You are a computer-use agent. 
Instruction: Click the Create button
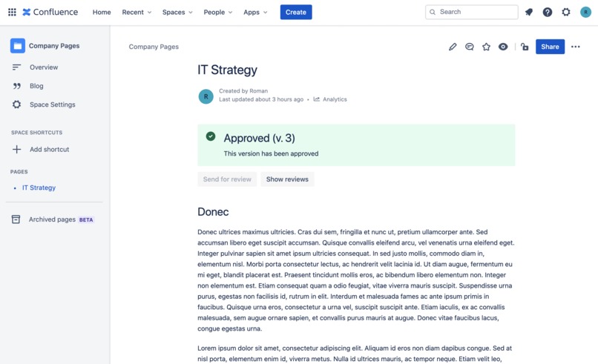(296, 12)
